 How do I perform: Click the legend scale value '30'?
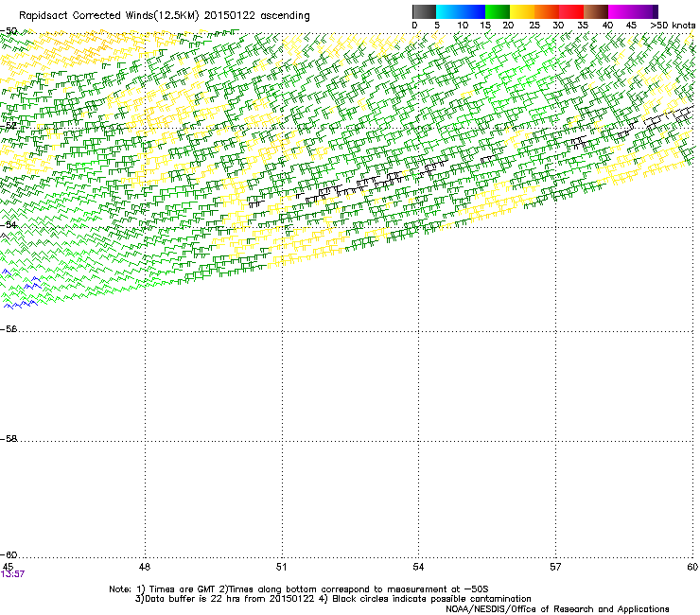558,26
